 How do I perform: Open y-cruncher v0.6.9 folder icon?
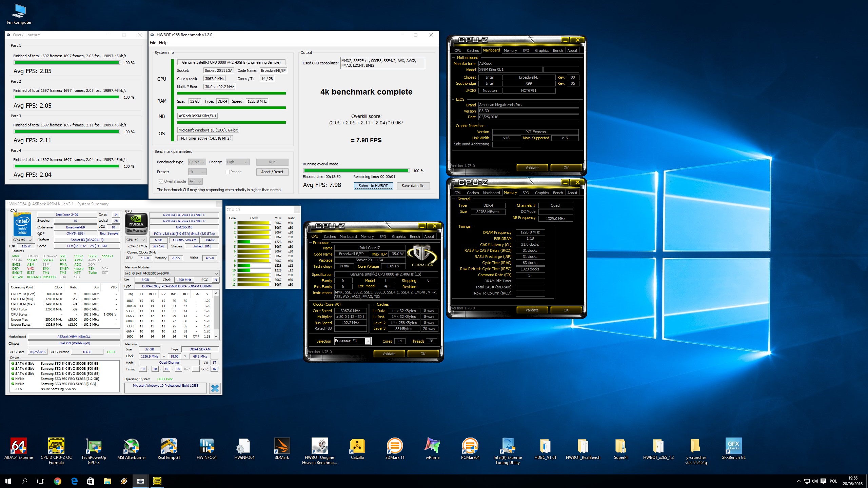pos(696,451)
